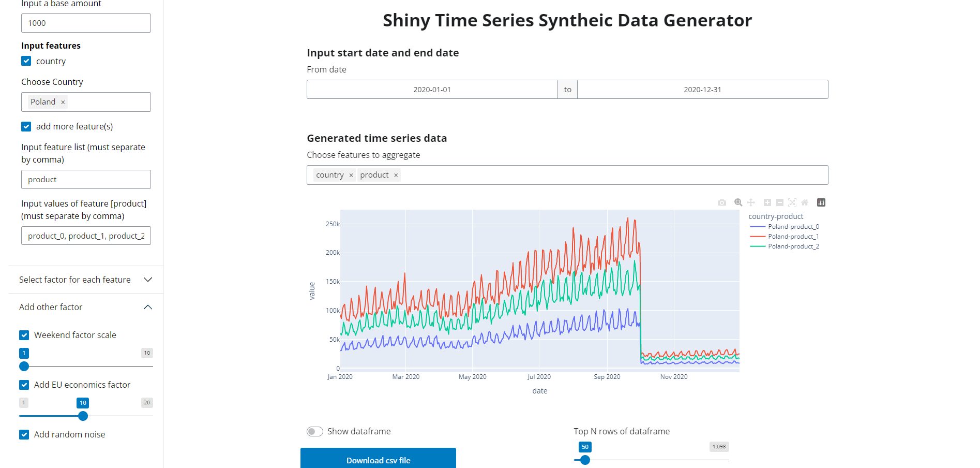
Task: Select the Zoom tool in the chart toolbar
Action: 738,202
